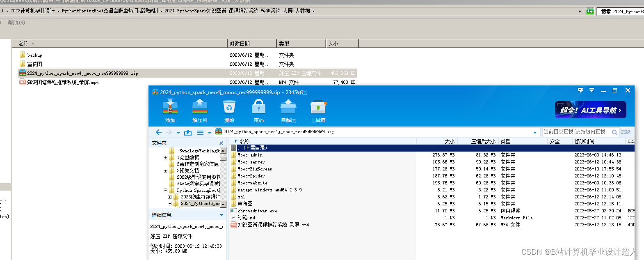Click the search magnifier icon
The height and width of the screenshot is (260, 644).
614,132
